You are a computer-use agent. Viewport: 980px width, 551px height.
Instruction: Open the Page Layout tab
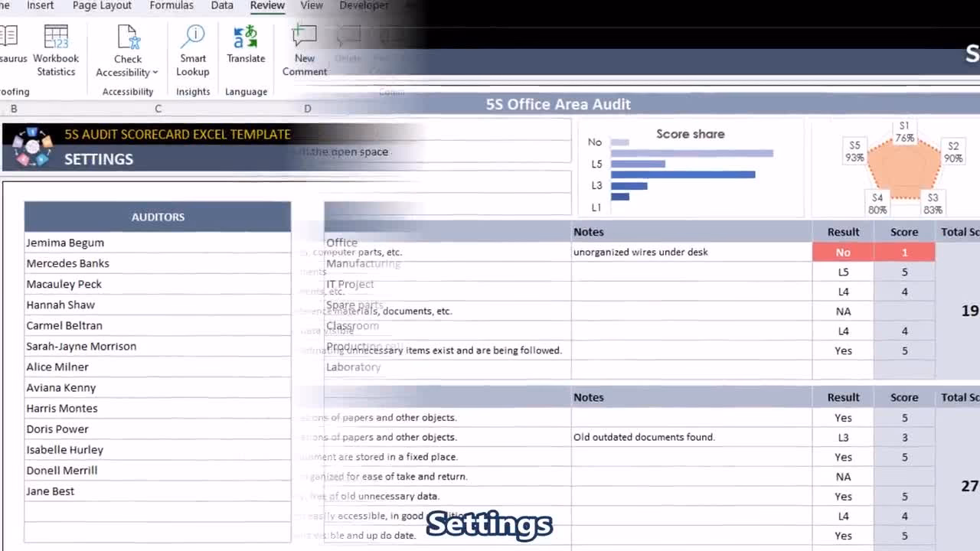pos(102,5)
